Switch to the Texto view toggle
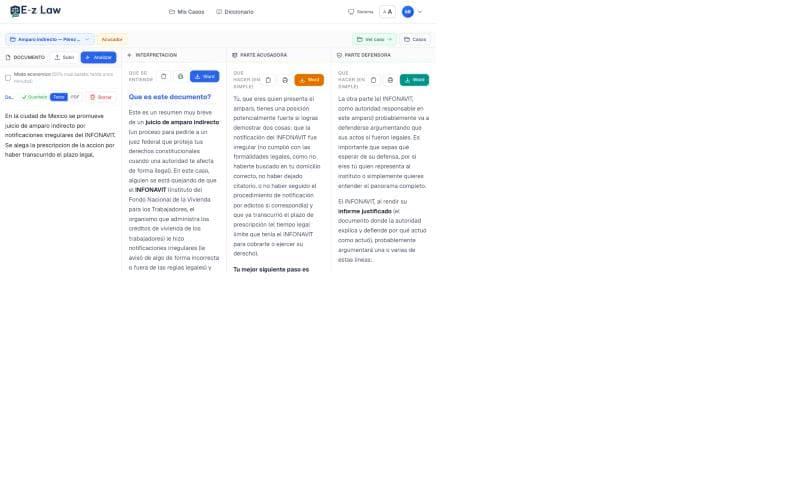The image size is (800, 500). (x=59, y=97)
